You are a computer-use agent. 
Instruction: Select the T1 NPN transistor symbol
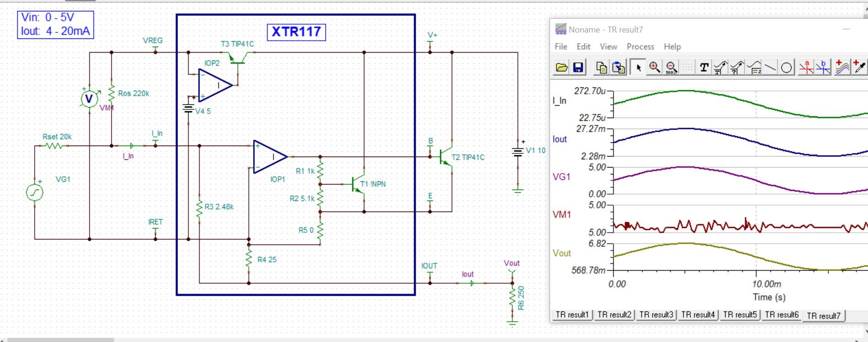click(x=358, y=184)
